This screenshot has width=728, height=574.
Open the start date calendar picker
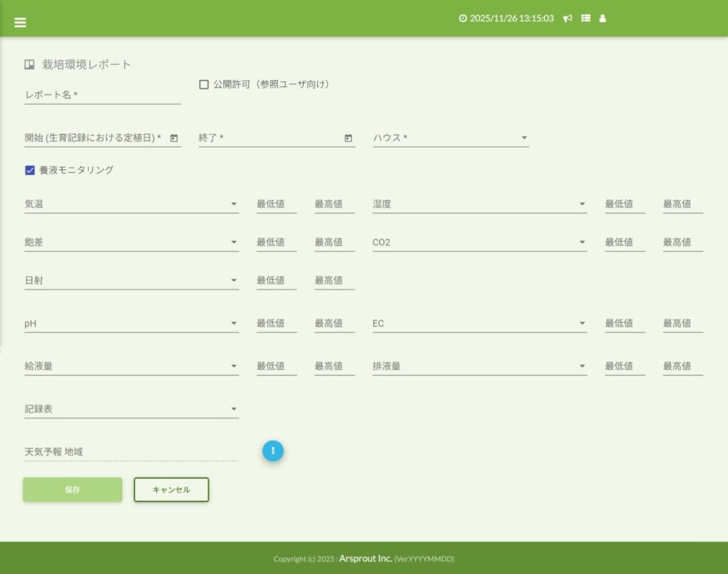(x=173, y=138)
